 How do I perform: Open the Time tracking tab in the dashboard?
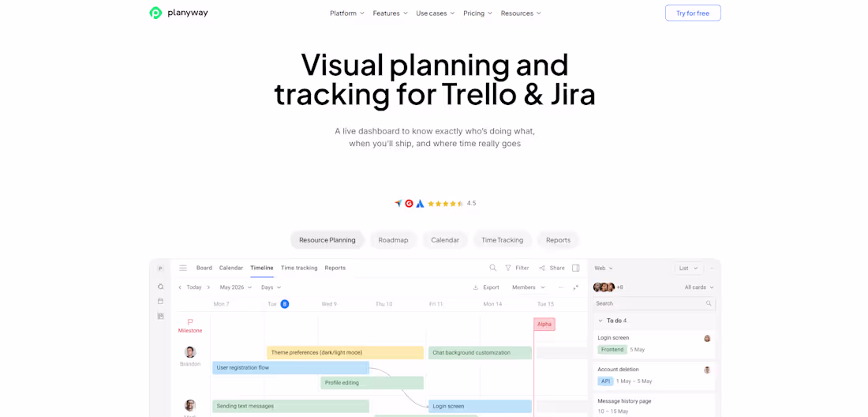coord(299,268)
